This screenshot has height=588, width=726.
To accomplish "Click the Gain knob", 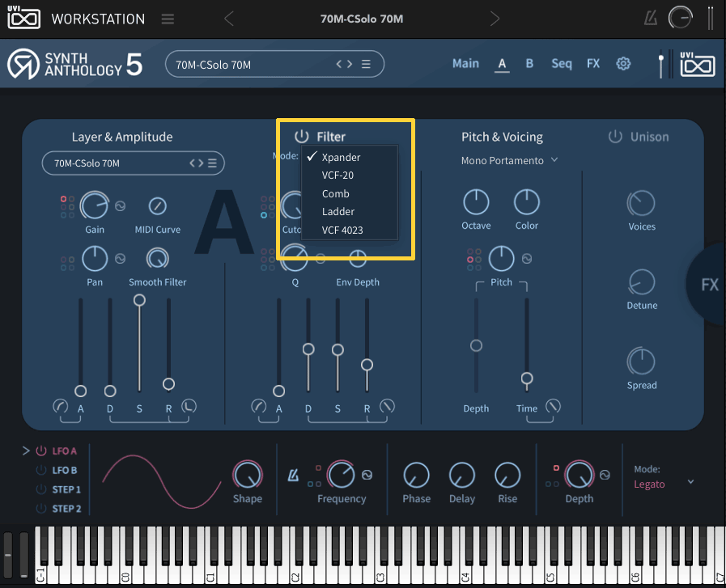I will click(x=95, y=205).
